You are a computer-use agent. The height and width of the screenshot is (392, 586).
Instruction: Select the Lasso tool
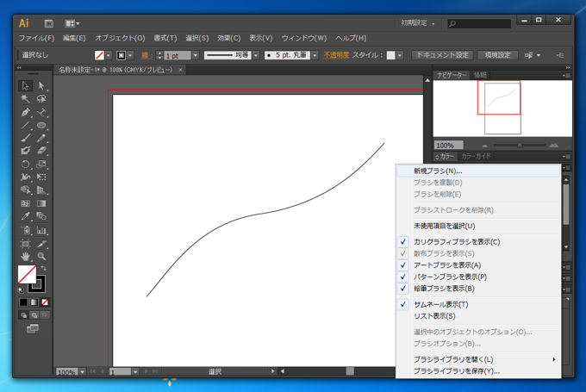point(41,99)
